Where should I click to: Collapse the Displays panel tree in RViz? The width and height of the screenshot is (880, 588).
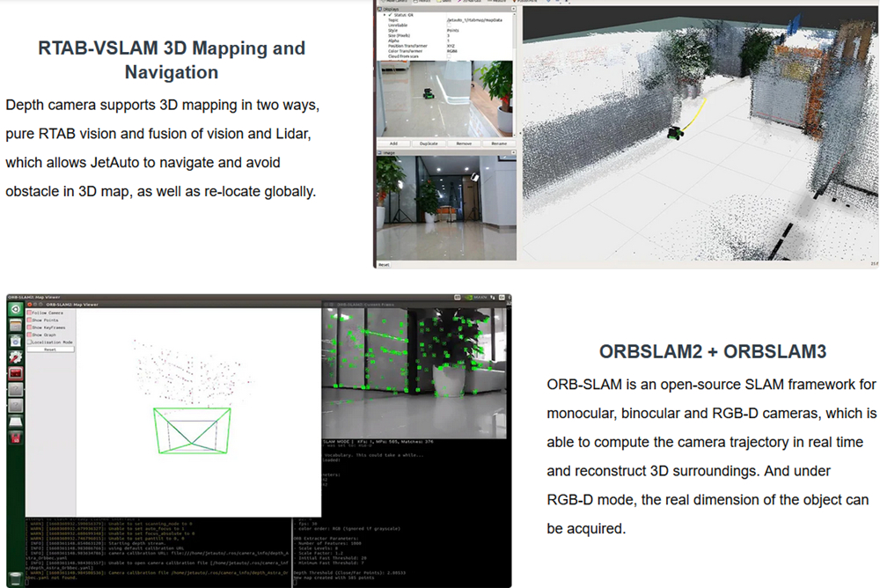(x=380, y=8)
